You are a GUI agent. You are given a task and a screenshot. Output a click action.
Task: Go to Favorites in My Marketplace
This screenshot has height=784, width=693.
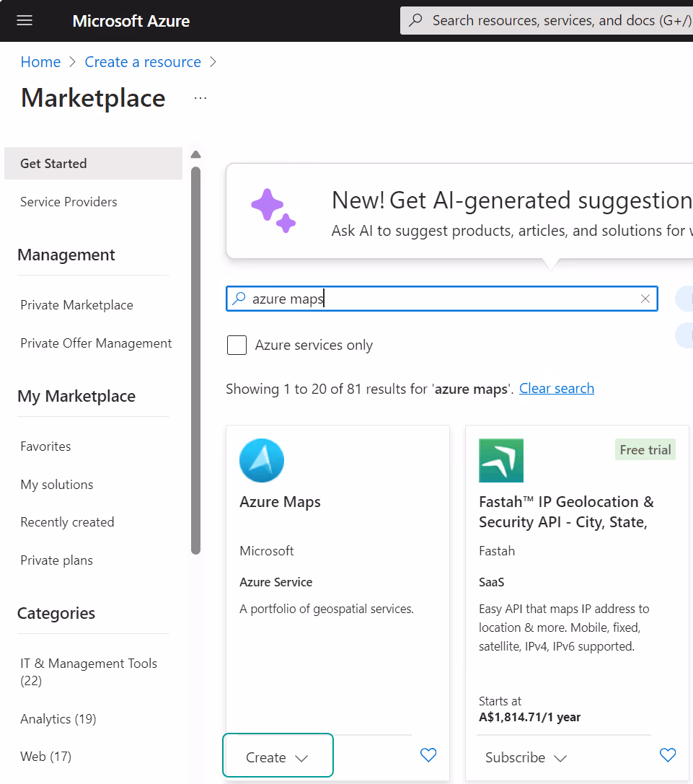pos(45,446)
